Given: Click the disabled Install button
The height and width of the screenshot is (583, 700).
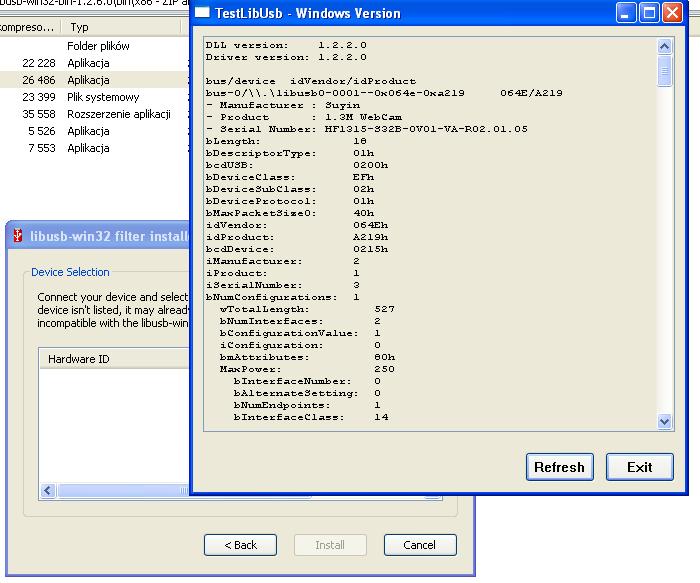Looking at the screenshot, I should [330, 545].
